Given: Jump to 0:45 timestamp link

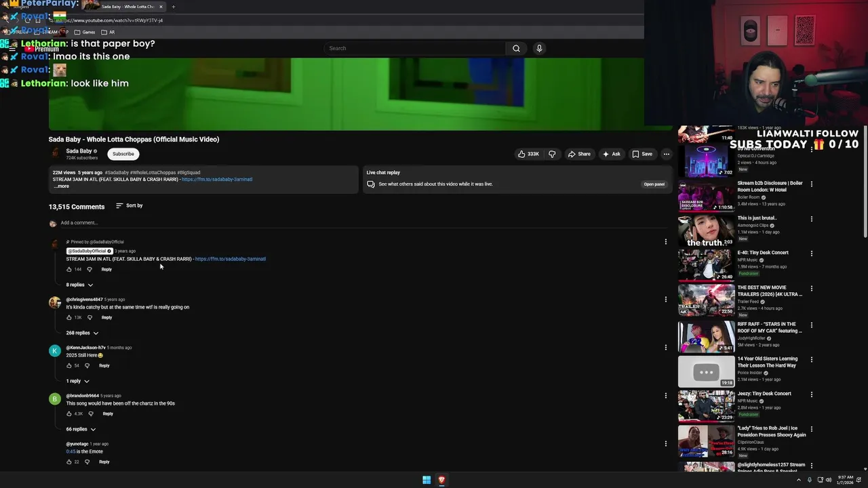Looking at the screenshot, I should click(71, 451).
